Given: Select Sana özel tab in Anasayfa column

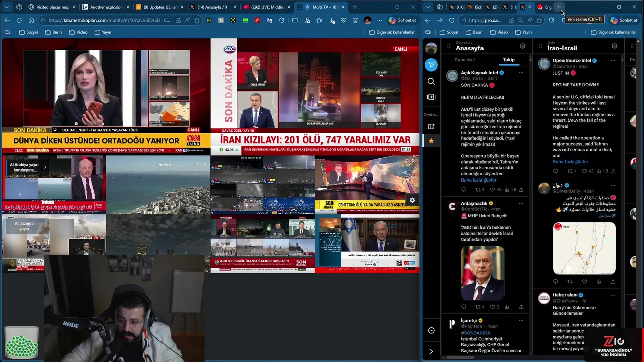Looking at the screenshot, I should 464,60.
